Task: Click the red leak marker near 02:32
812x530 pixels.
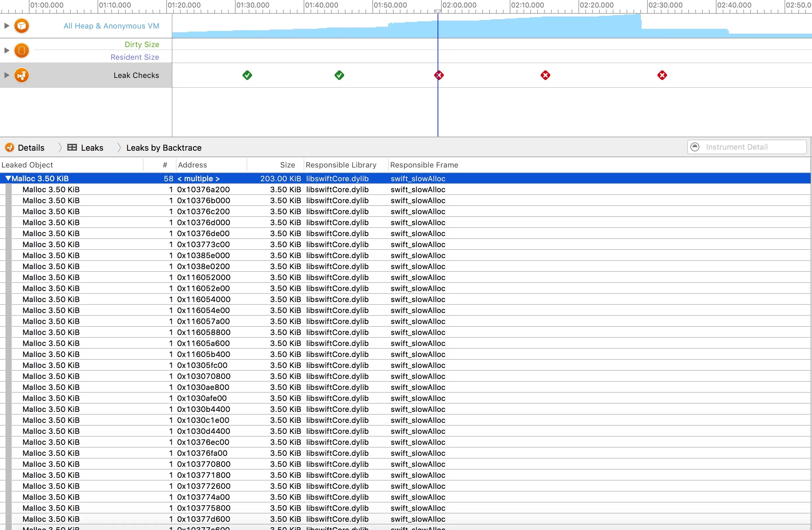Action: pos(662,75)
